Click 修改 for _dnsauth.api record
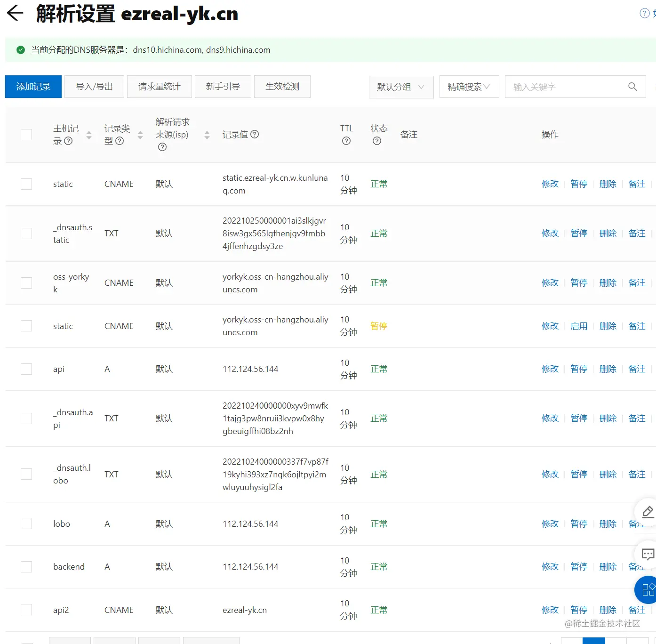Viewport: 656px width, 644px height. click(550, 419)
